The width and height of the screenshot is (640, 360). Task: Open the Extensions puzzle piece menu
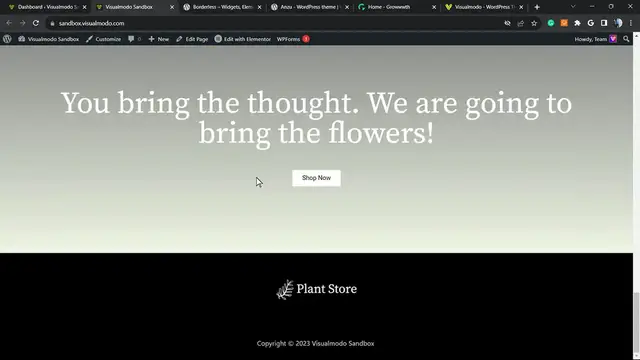577,23
